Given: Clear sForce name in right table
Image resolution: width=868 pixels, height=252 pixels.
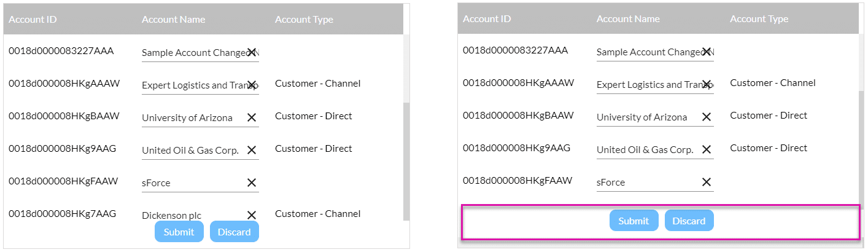Looking at the screenshot, I should tap(707, 182).
